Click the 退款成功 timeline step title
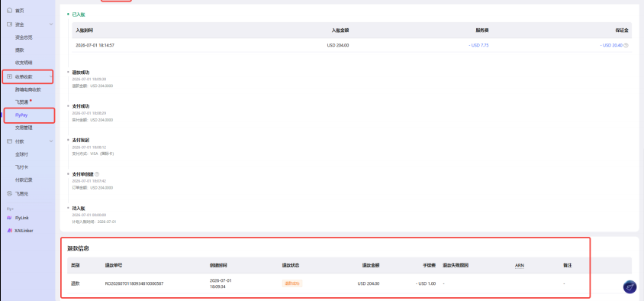The height and width of the screenshot is (301, 644). [x=81, y=73]
